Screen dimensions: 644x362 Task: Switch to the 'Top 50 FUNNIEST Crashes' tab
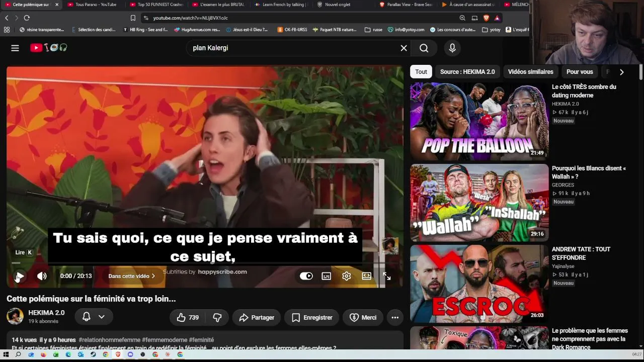click(x=156, y=5)
